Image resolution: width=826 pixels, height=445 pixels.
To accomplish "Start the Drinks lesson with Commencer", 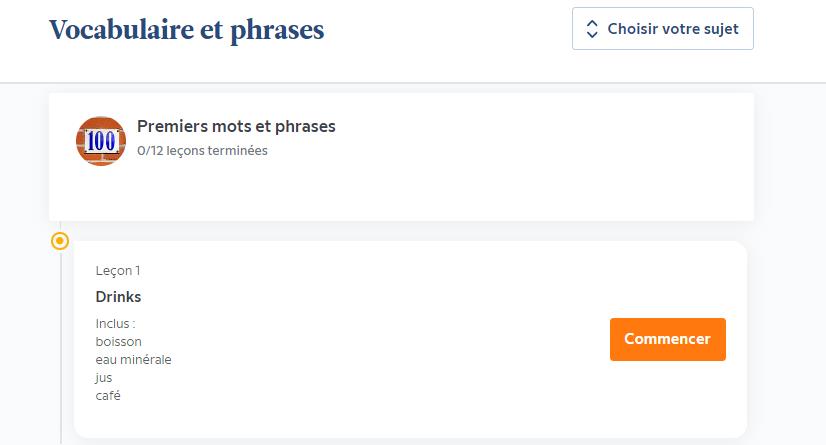I will 667,339.
